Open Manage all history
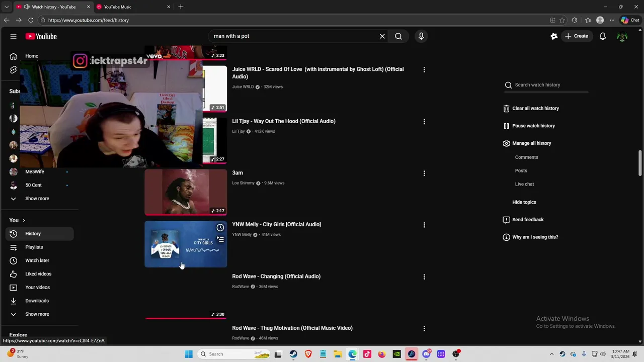 click(x=527, y=143)
